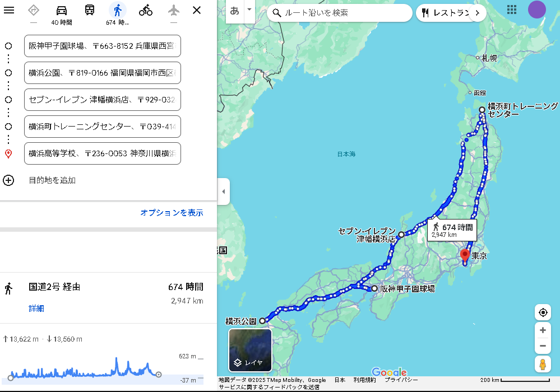Close the directions panel
This screenshot has width=560, height=392.
coord(197,10)
